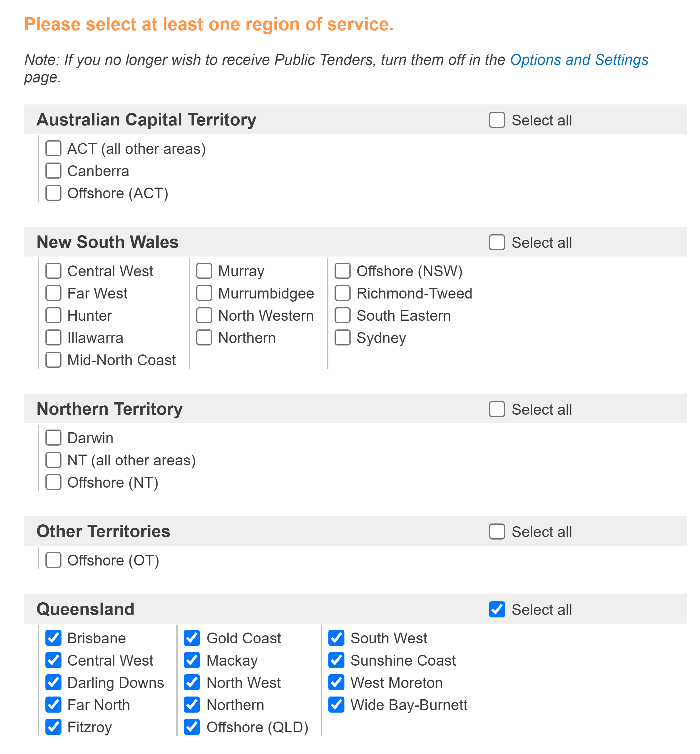Select the Hunter region in NSW
The width and height of the screenshot is (700, 754).
pyautogui.click(x=53, y=315)
